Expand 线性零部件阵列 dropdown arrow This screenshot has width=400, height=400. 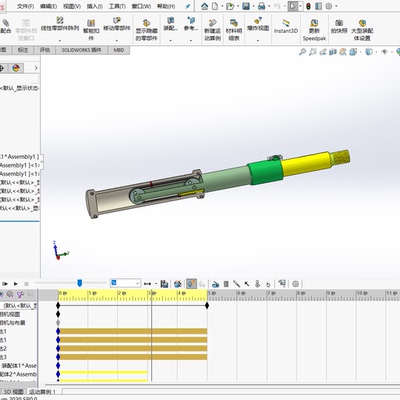pos(60,41)
